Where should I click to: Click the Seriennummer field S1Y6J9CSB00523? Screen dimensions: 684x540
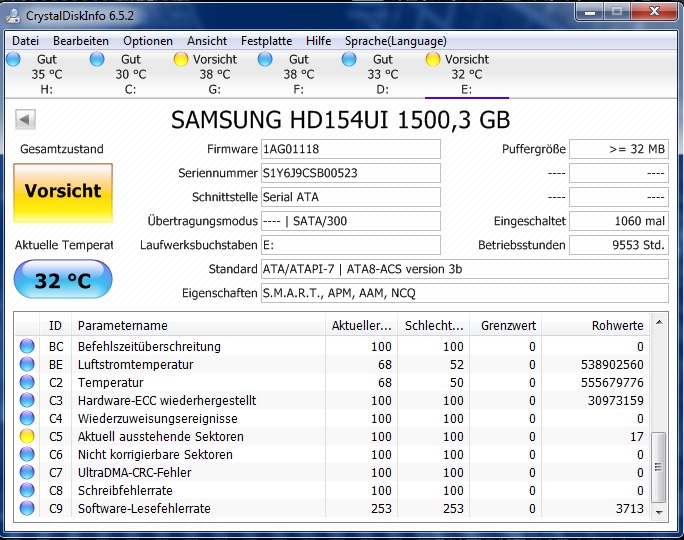[x=351, y=173]
